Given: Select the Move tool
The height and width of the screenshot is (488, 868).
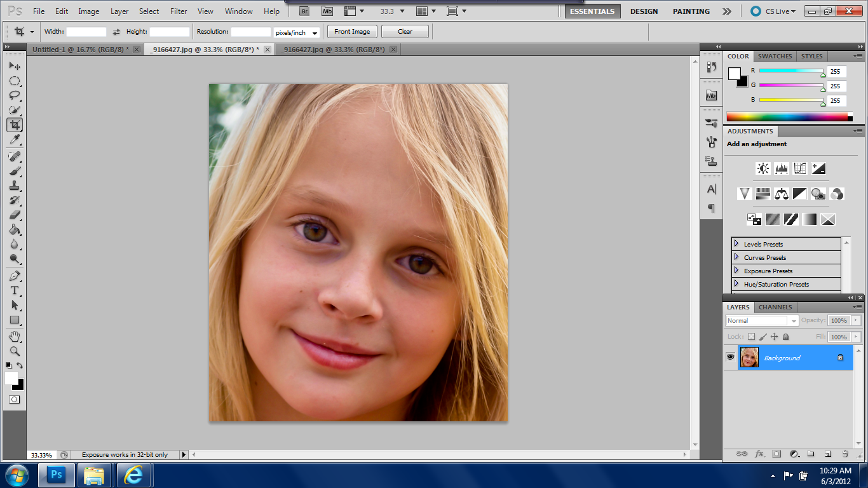Looking at the screenshot, I should coord(15,66).
